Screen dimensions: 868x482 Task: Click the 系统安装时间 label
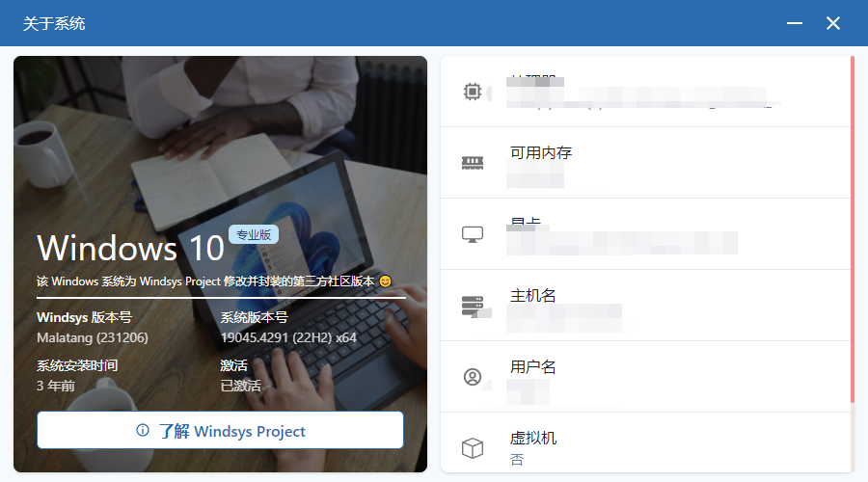77,365
